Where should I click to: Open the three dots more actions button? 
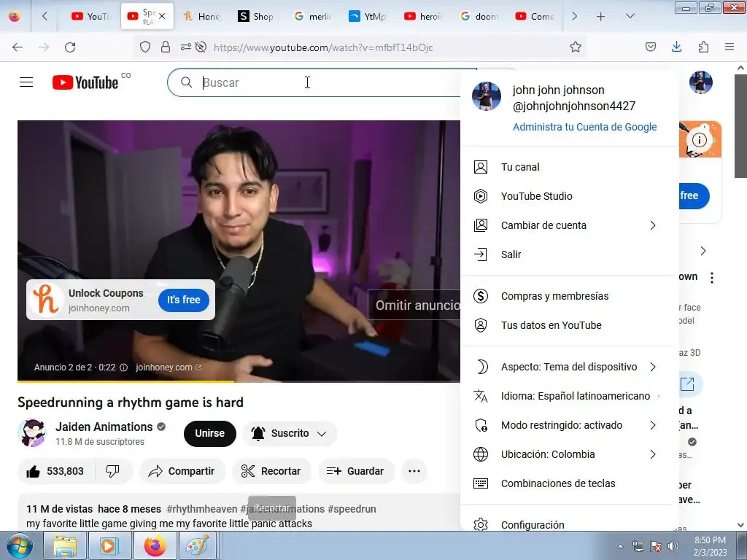[414, 471]
